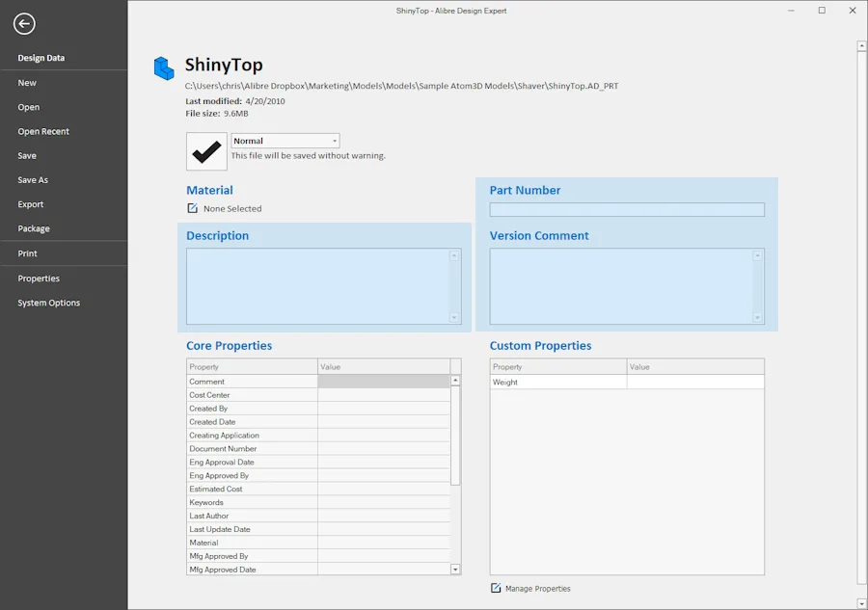Select the Document Number property row
Viewport: 868px width, 610px height.
click(318, 448)
